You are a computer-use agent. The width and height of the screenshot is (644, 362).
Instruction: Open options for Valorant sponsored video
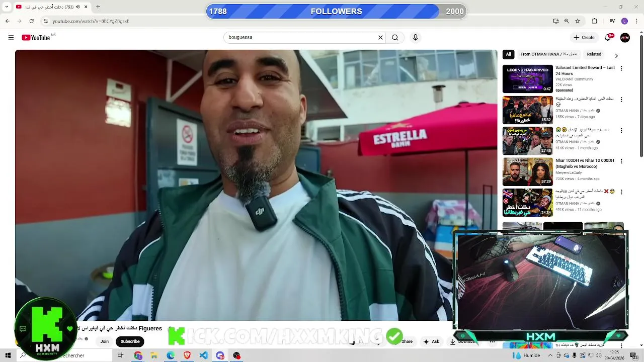(x=621, y=68)
